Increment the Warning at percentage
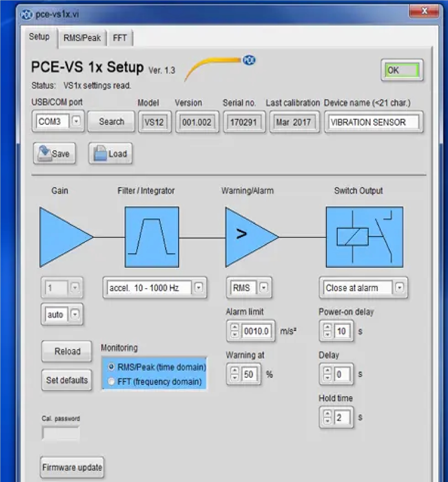The height and width of the screenshot is (482, 448). (x=235, y=370)
